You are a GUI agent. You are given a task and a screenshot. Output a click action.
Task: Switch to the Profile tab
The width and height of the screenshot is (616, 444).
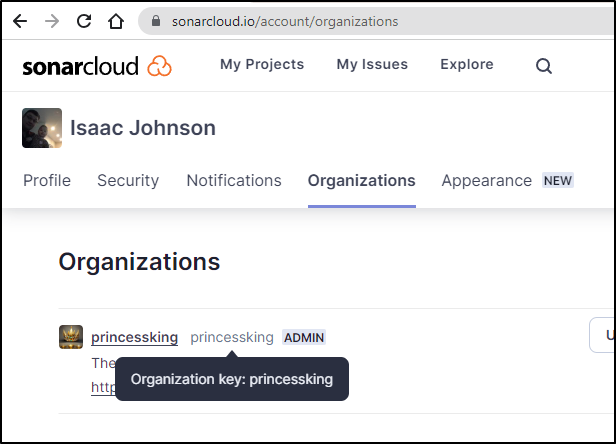coord(47,181)
